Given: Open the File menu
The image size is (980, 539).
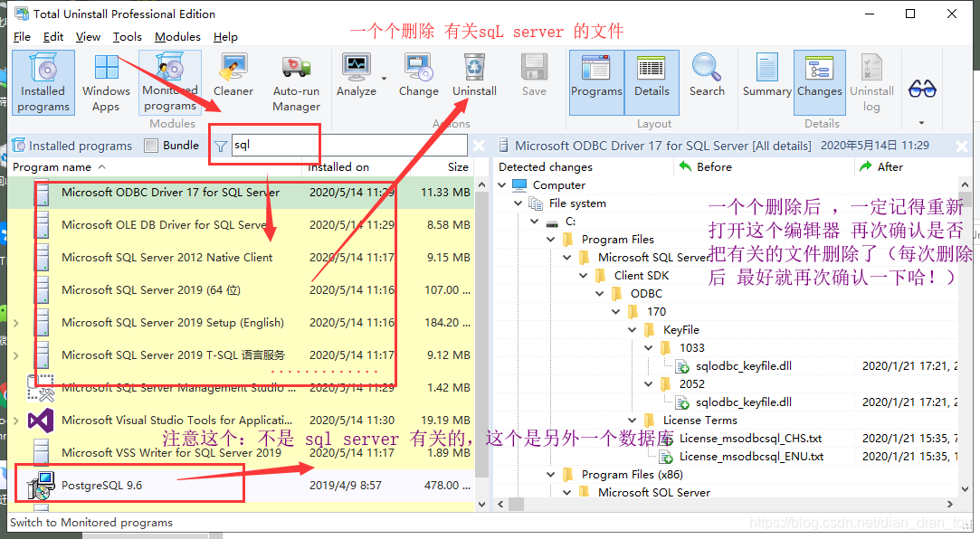Looking at the screenshot, I should point(22,37).
